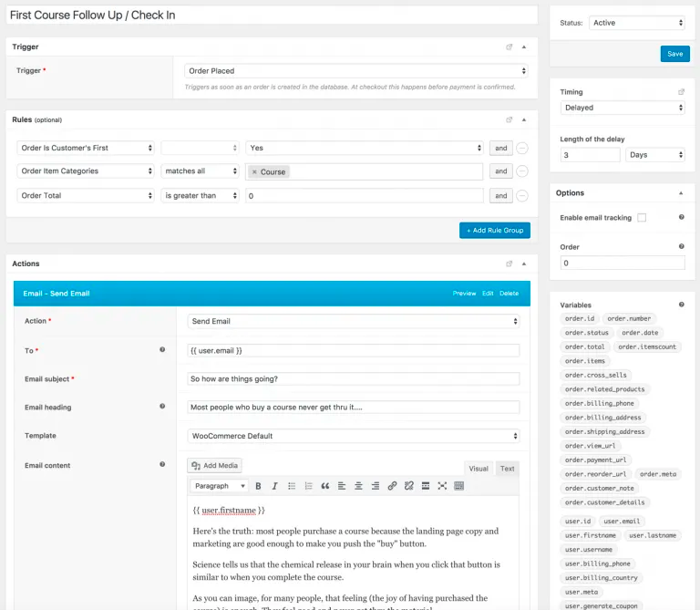
Task: Enter distraction-free fullscreen editor mode
Action: [442, 486]
